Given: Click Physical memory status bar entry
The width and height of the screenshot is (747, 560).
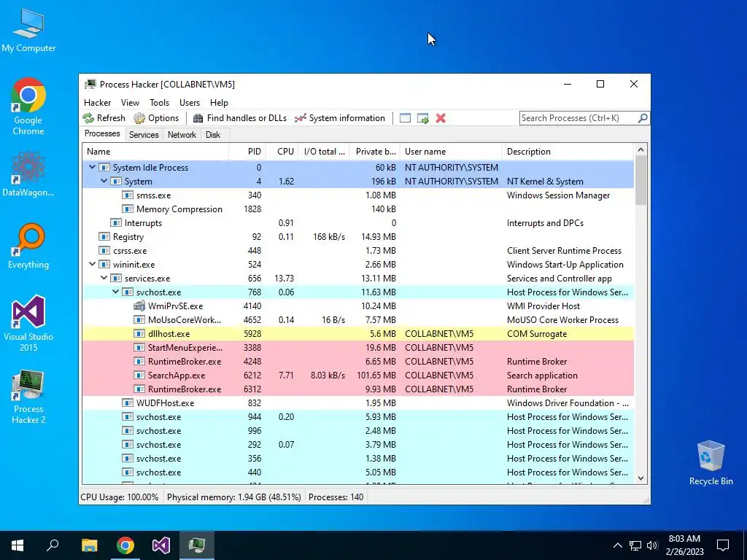Looking at the screenshot, I should [234, 497].
